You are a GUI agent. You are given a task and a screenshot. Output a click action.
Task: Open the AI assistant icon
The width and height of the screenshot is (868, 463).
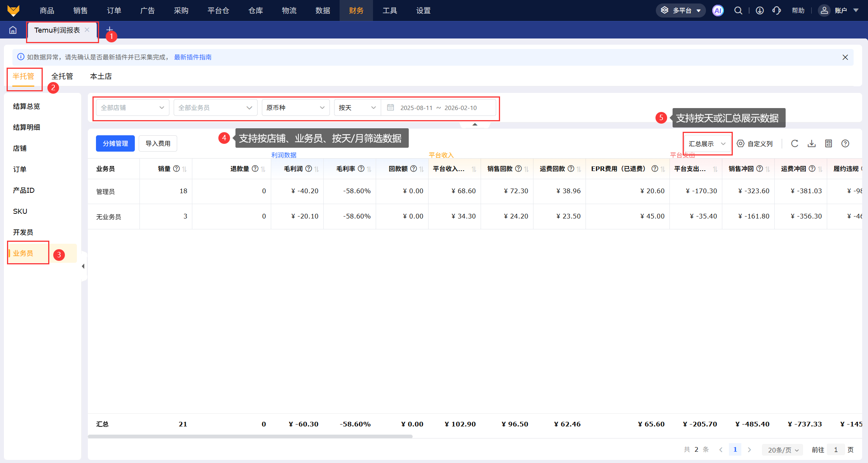tap(718, 10)
